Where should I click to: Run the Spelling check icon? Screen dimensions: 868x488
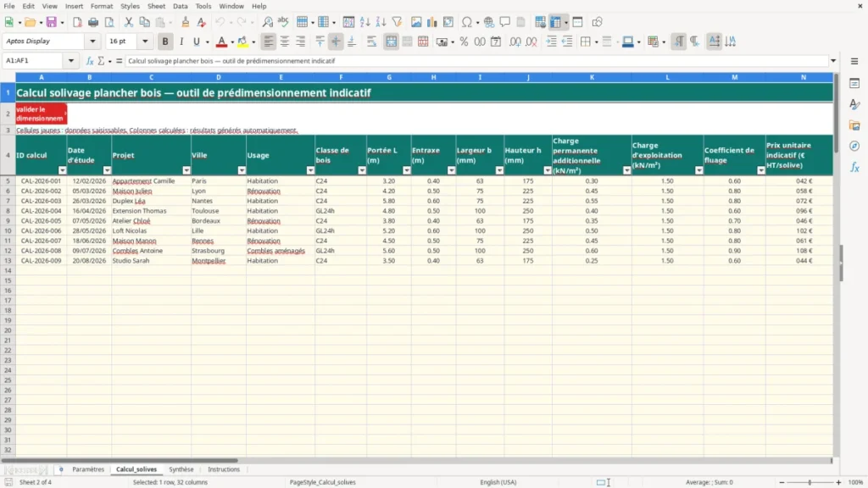pyautogui.click(x=283, y=22)
